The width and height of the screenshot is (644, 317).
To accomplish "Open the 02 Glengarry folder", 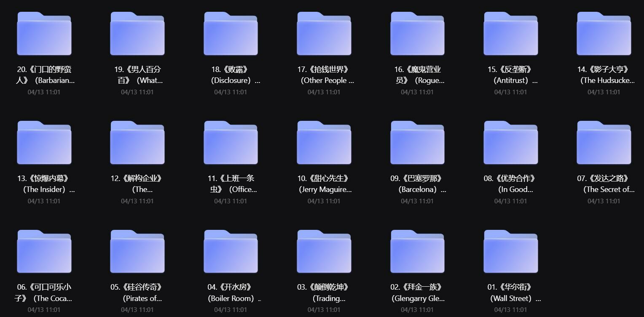I will [x=417, y=252].
